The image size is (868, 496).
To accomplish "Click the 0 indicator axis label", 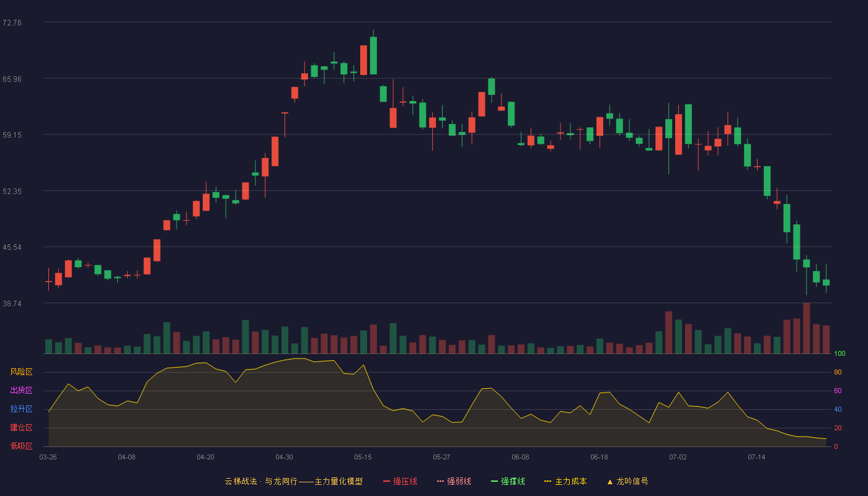I will (x=836, y=446).
